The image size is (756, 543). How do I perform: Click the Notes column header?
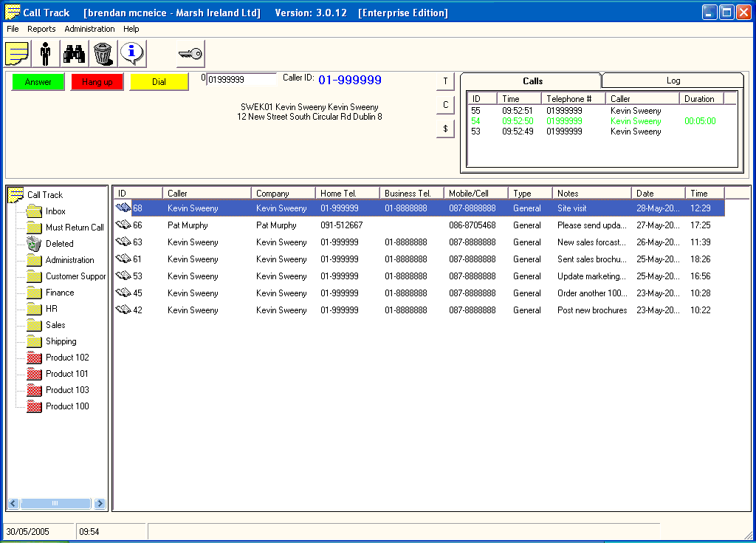click(591, 193)
